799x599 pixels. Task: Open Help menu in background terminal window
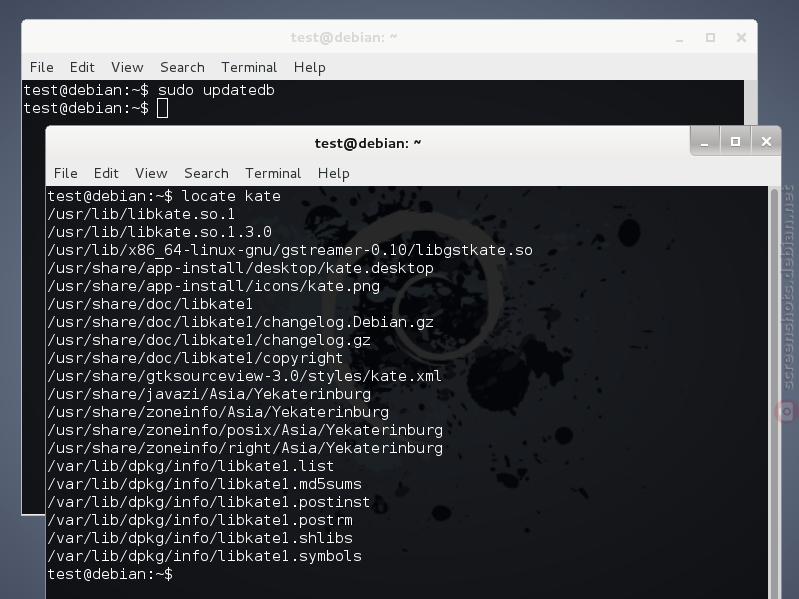[310, 67]
